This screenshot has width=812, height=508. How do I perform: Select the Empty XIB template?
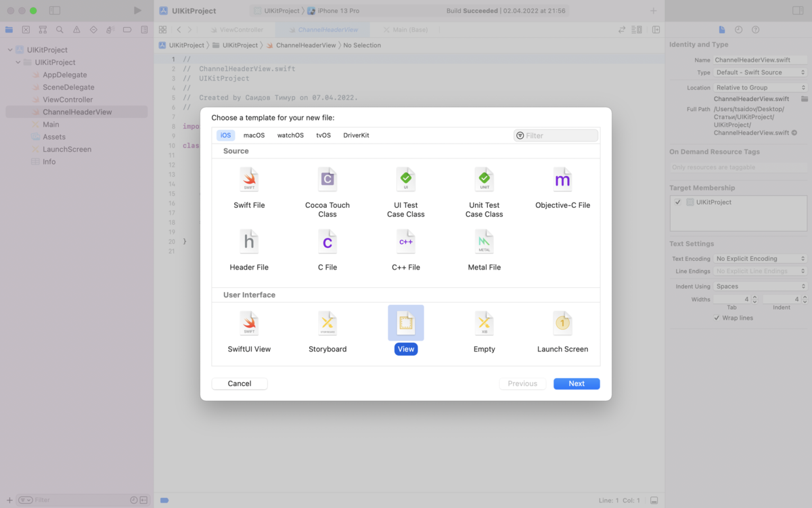pyautogui.click(x=484, y=332)
